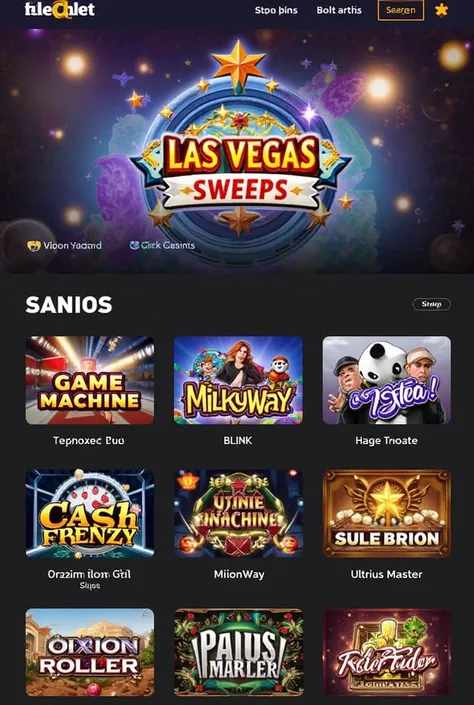This screenshot has height=705, width=474.
Task: Open the site logo at top left
Action: tap(60, 9)
